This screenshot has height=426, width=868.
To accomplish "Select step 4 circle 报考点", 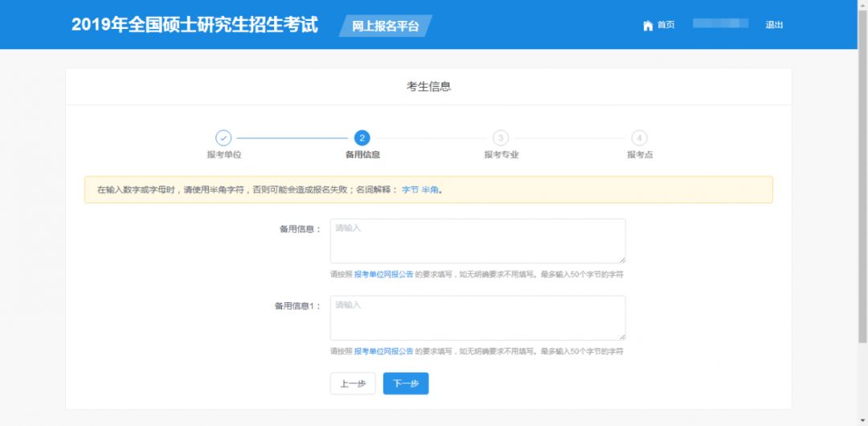I will (640, 138).
